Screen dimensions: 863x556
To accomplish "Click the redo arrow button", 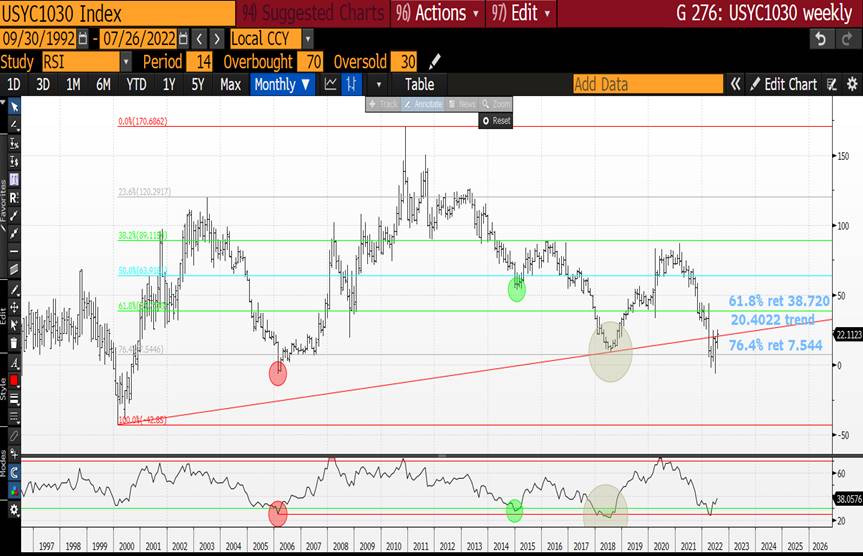I will point(846,39).
